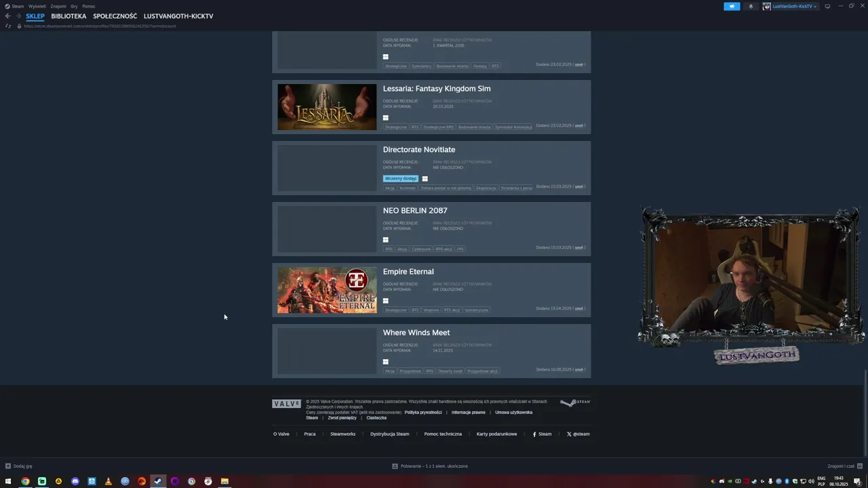Open Lessaria: Fantasy Kingdom Sim title

tap(437, 89)
